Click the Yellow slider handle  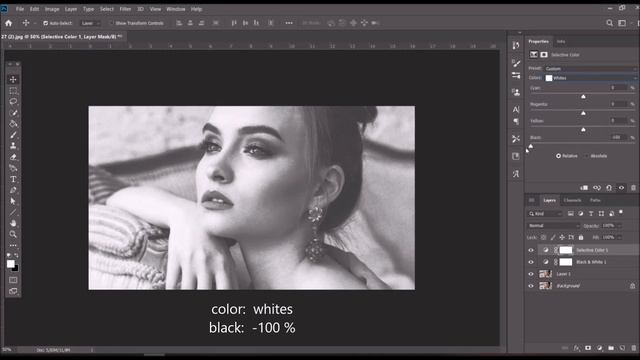[x=583, y=129]
